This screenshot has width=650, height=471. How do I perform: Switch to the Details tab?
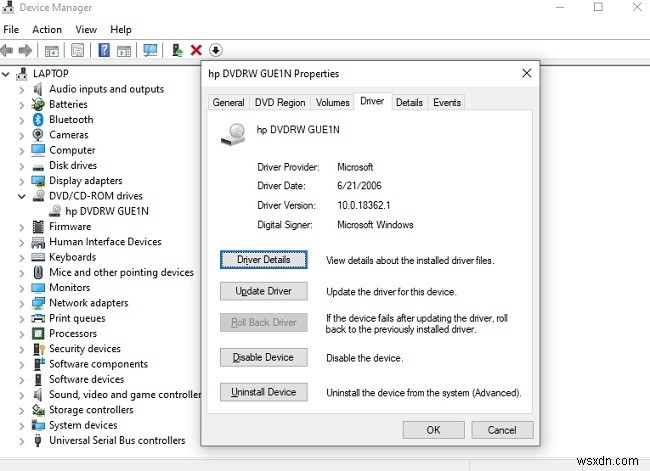click(x=409, y=102)
